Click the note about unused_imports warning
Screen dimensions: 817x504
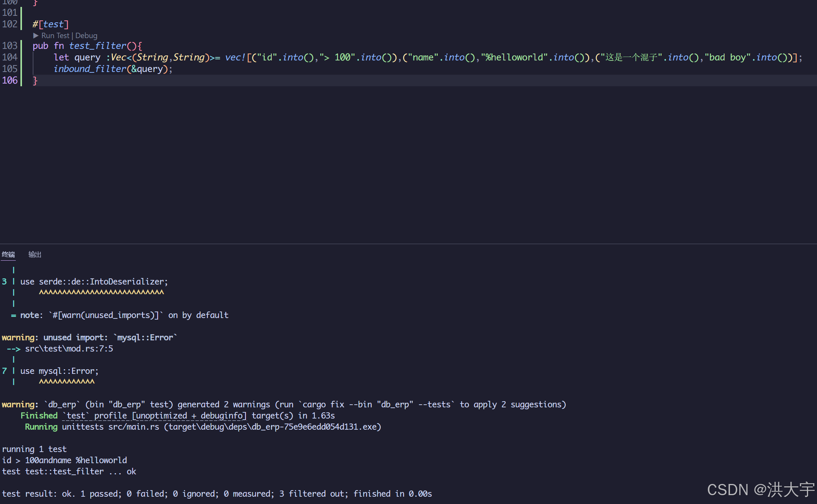[x=120, y=315]
